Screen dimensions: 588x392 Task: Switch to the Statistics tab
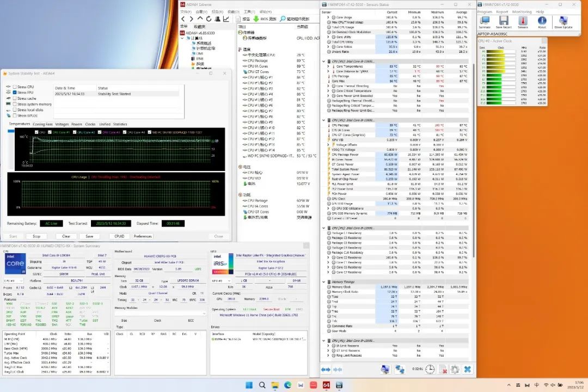120,124
